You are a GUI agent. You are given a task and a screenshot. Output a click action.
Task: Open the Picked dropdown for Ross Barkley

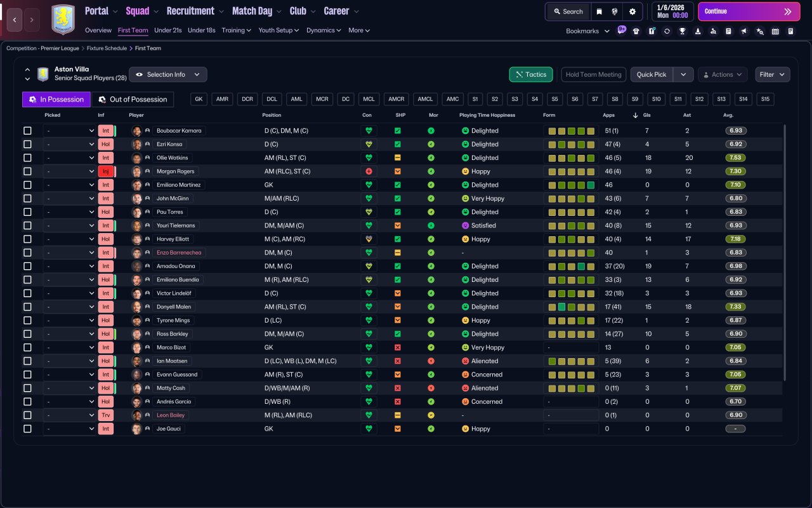[x=69, y=334]
